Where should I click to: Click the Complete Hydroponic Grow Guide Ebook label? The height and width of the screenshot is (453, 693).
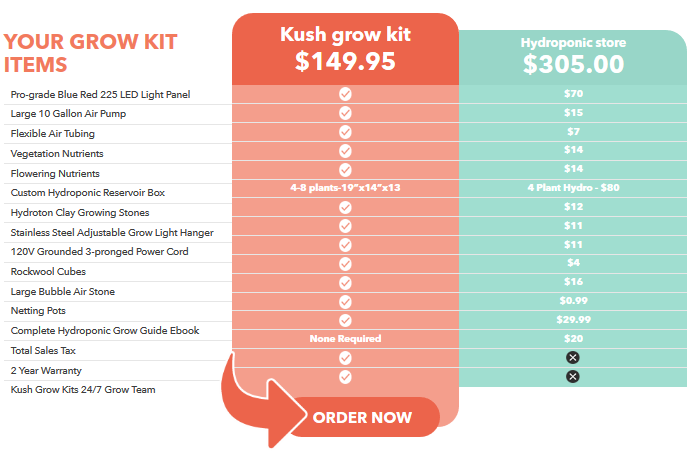[105, 330]
